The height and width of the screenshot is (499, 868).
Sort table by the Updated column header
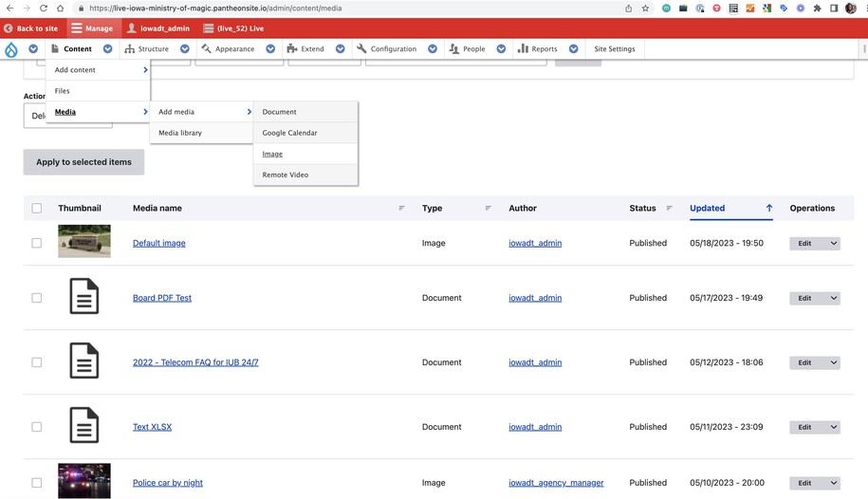pos(708,208)
